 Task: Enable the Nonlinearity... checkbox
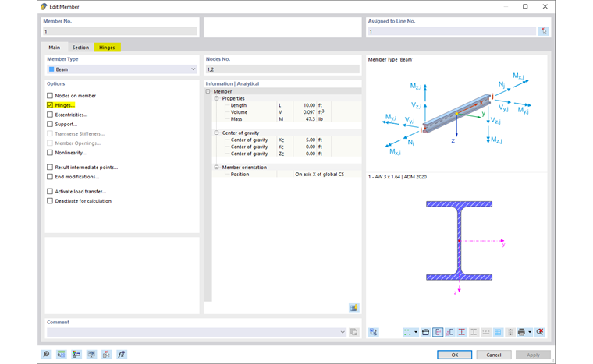[x=50, y=153]
